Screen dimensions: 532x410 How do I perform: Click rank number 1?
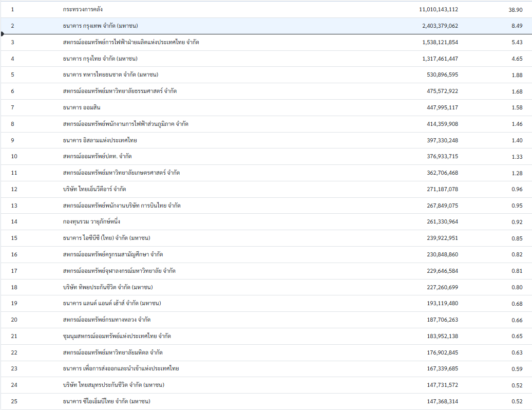12,9
